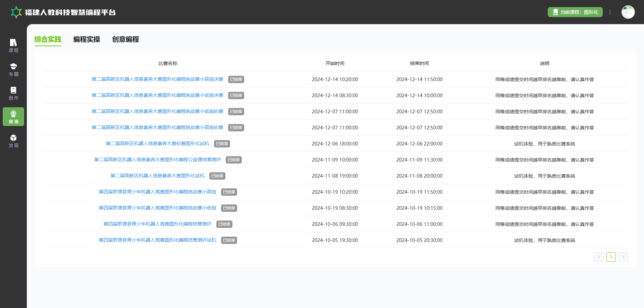644x308 pixels.
Task: Open the 发现 sidebar icon
Action: pyautogui.click(x=13, y=141)
